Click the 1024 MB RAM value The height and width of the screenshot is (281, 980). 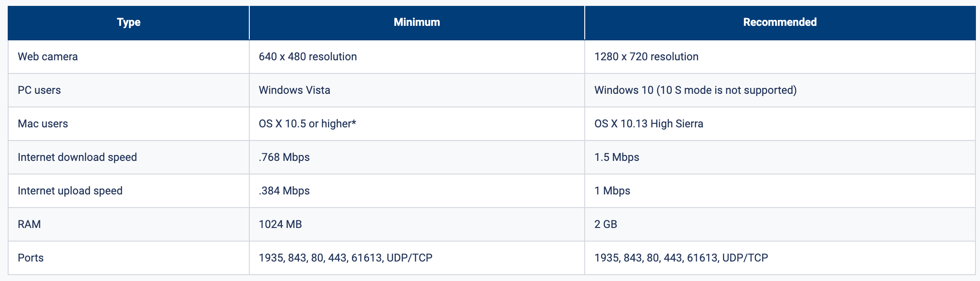pos(280,224)
